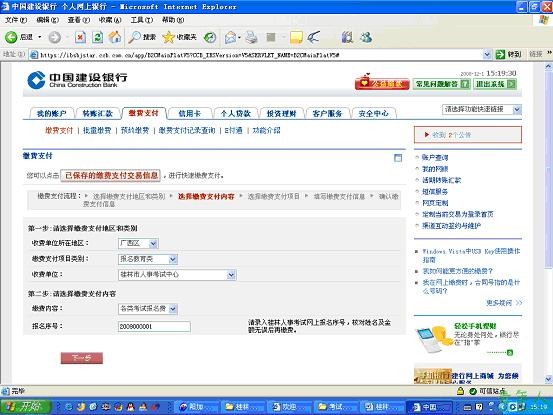This screenshot has height=415, width=553.
Task: Go to the Home page icon
Action: tap(115, 37)
